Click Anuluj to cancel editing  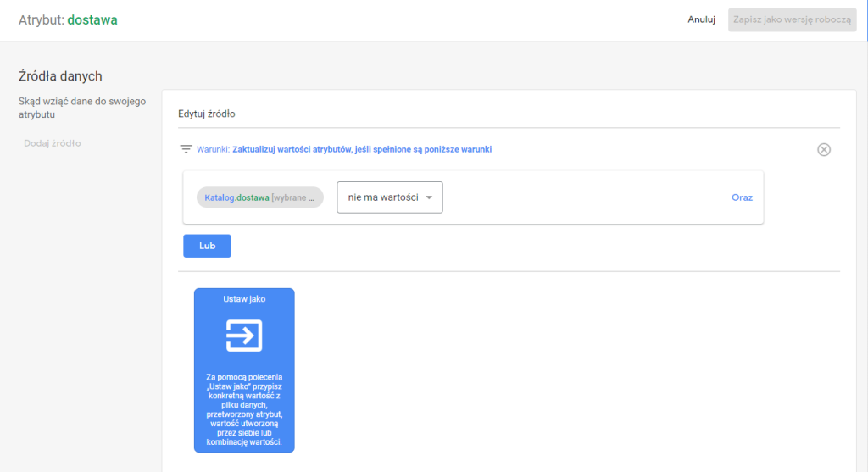[702, 19]
